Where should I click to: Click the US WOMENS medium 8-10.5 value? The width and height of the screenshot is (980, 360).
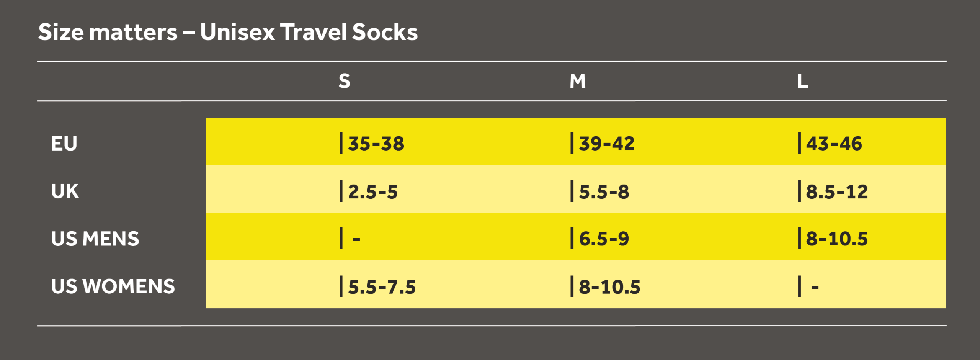[x=609, y=287]
